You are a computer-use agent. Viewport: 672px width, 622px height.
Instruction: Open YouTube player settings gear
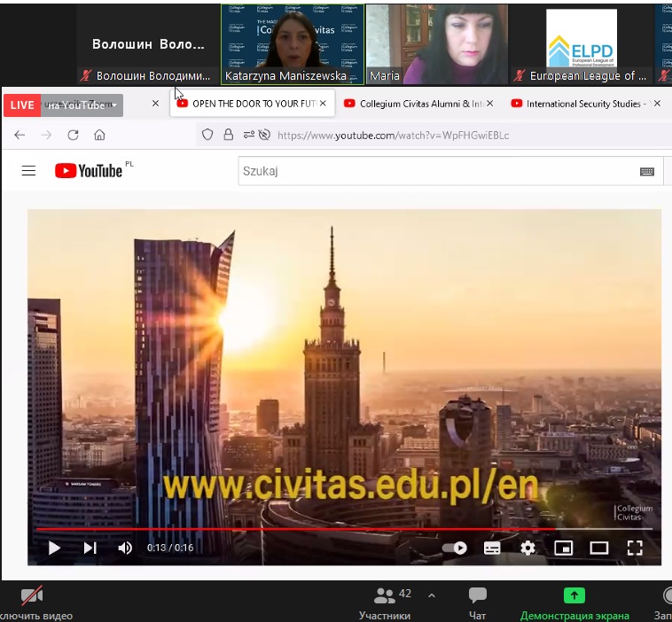click(x=527, y=548)
